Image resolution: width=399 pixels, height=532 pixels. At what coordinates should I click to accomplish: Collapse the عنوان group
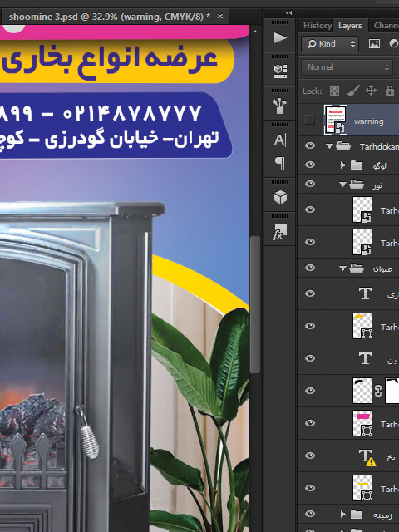coord(342,268)
